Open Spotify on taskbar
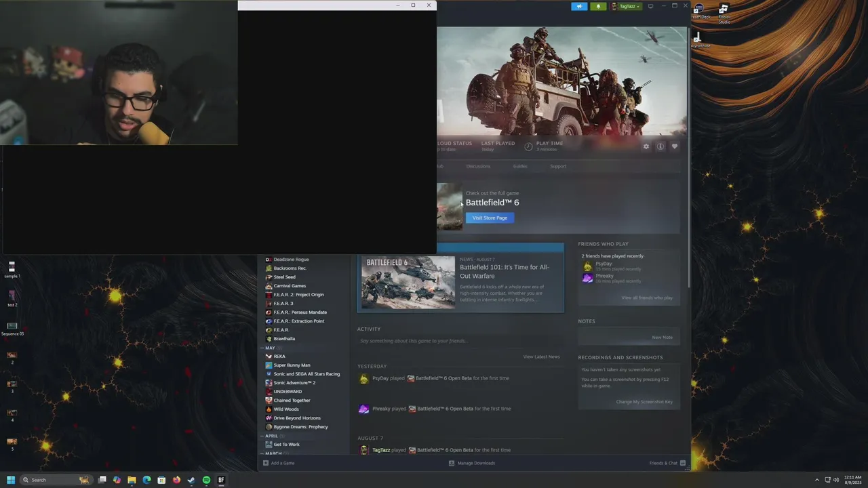868x488 pixels. coord(206,480)
